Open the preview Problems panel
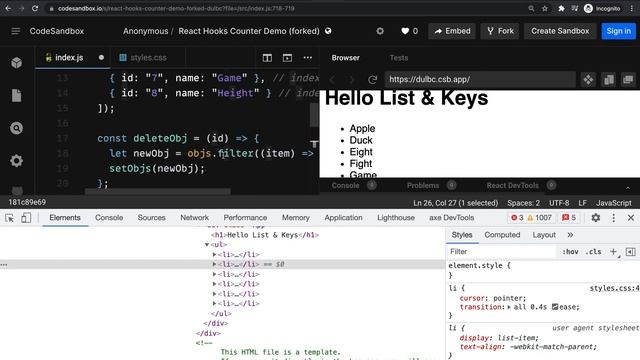Screen dimensions: 640x360 [x=423, y=186]
